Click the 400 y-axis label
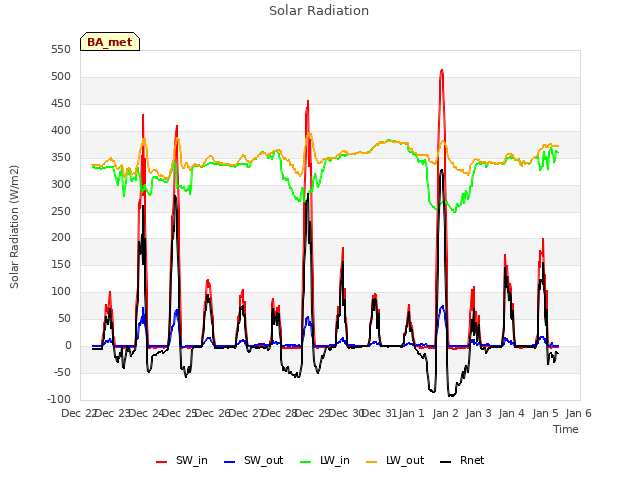Viewport: 640px width, 480px height. [61, 131]
